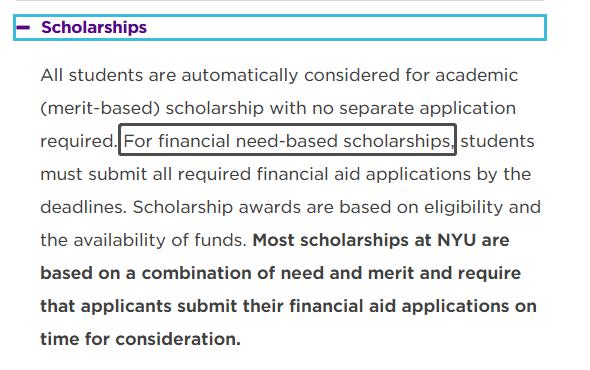Click the word 'students' after the highlighted phrase

tap(497, 142)
